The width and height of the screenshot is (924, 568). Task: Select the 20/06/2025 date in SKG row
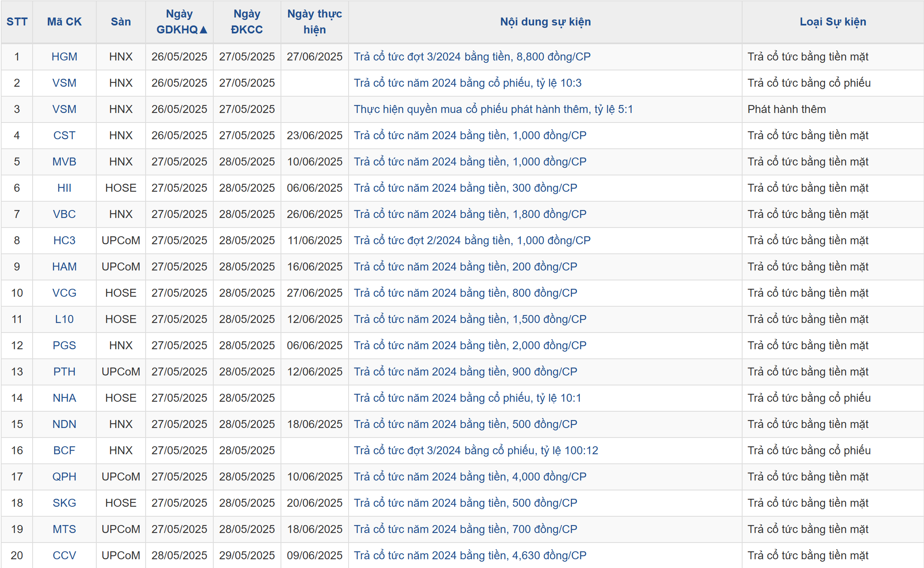tap(315, 503)
